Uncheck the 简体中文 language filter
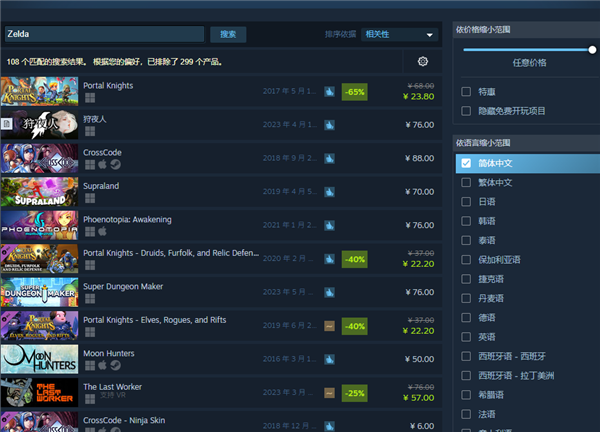The width and height of the screenshot is (600, 432). 466,163
